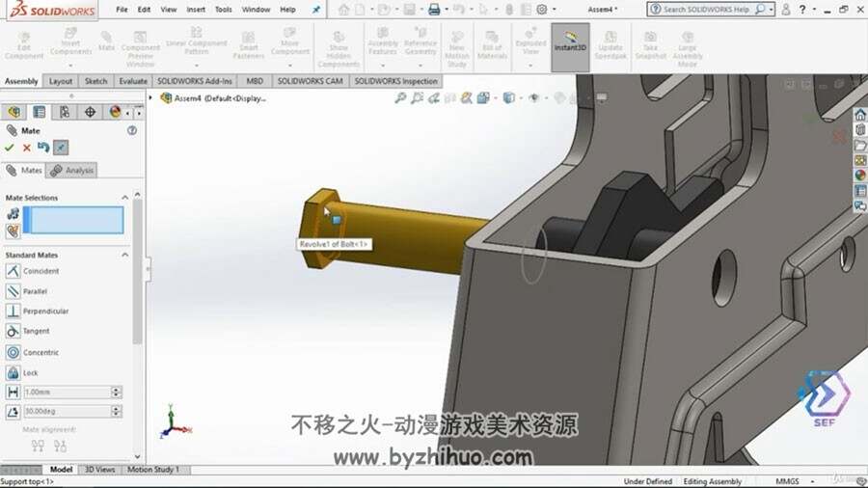Open the Options gear icon
868x488 pixels.
coord(542,10)
